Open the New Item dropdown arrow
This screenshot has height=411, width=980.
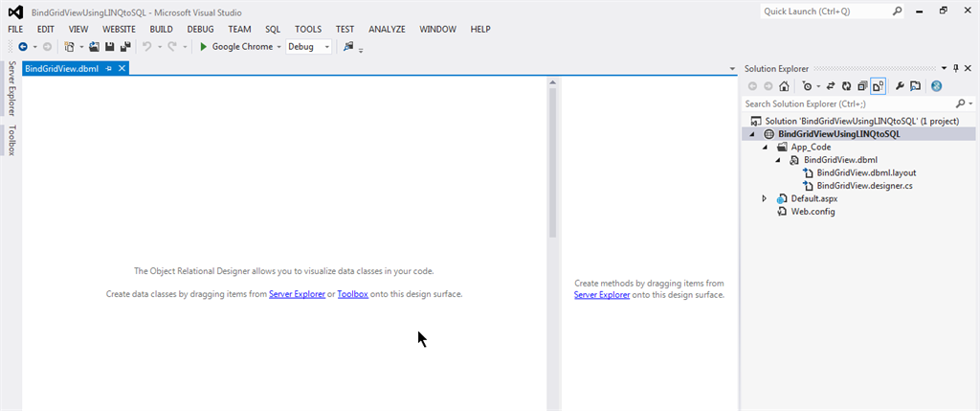[x=81, y=47]
